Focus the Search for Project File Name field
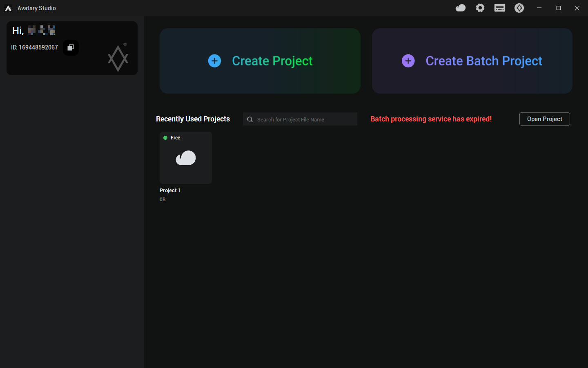The image size is (588, 368). coord(304,119)
